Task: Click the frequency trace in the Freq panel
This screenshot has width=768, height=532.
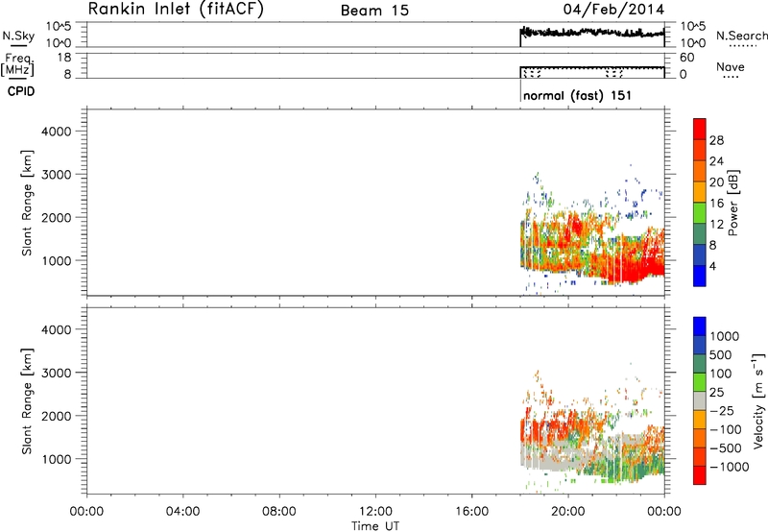Action: point(591,67)
